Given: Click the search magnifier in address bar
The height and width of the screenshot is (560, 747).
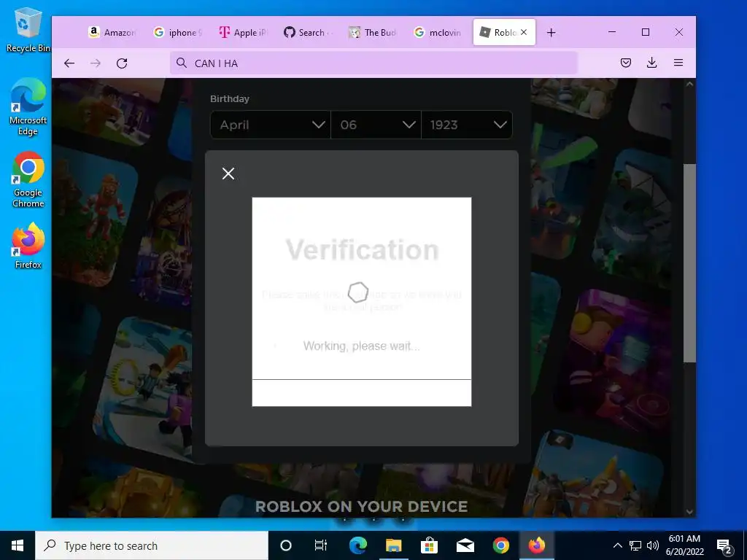Looking at the screenshot, I should (182, 63).
